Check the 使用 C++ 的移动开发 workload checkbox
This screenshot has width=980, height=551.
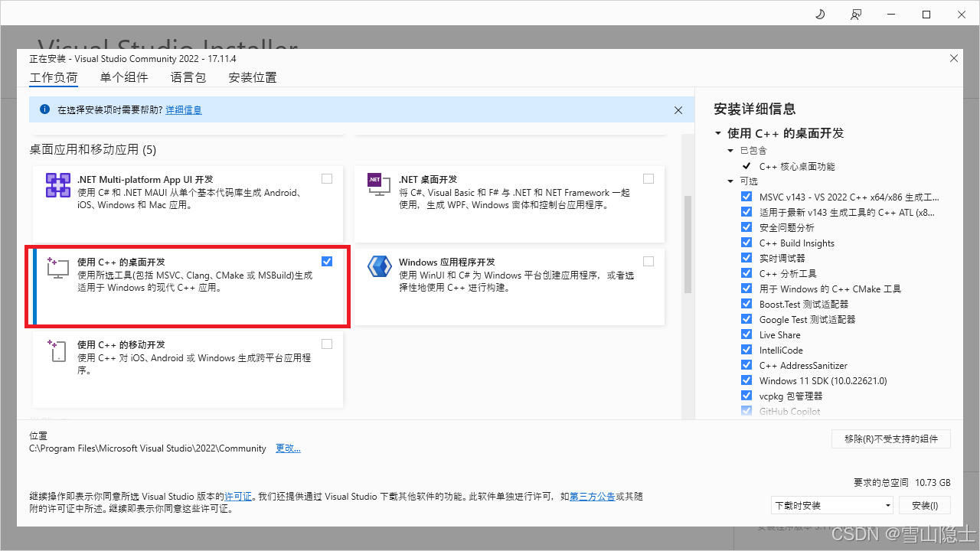click(x=327, y=344)
